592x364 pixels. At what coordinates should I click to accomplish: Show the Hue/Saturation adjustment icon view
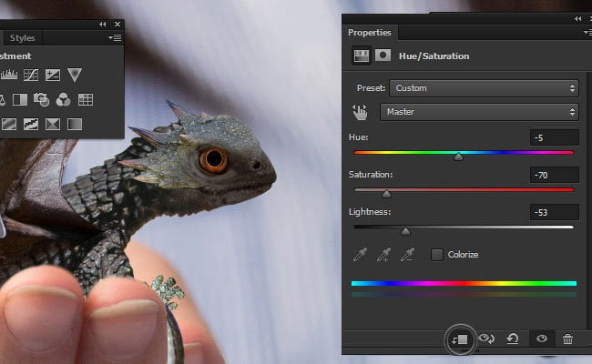[x=361, y=56]
